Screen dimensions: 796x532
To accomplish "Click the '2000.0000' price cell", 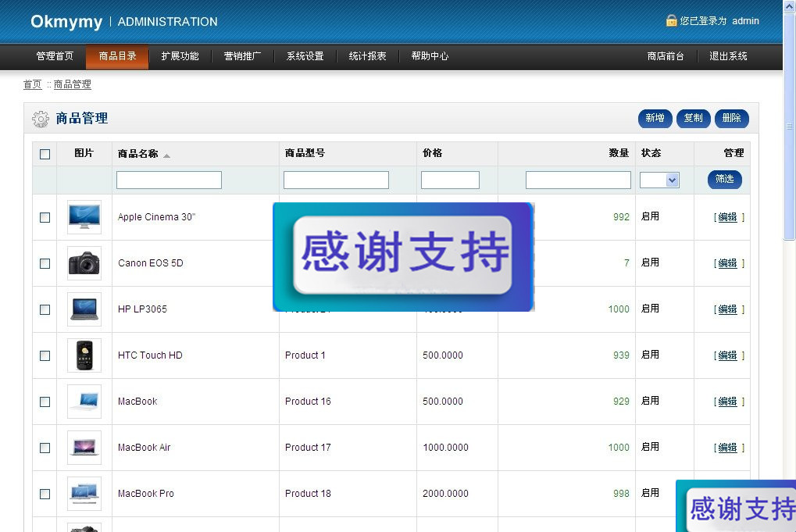I will [x=445, y=494].
